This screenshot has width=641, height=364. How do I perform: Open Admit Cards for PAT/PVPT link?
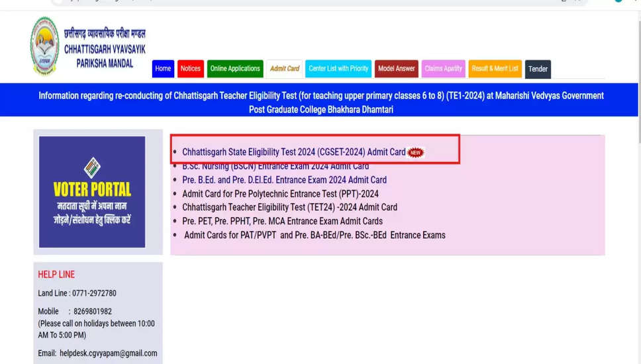315,235
